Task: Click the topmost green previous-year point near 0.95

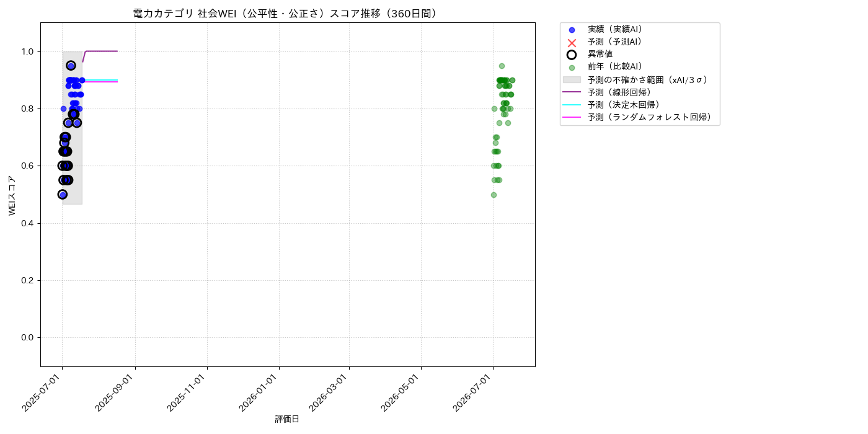Action: pos(502,66)
